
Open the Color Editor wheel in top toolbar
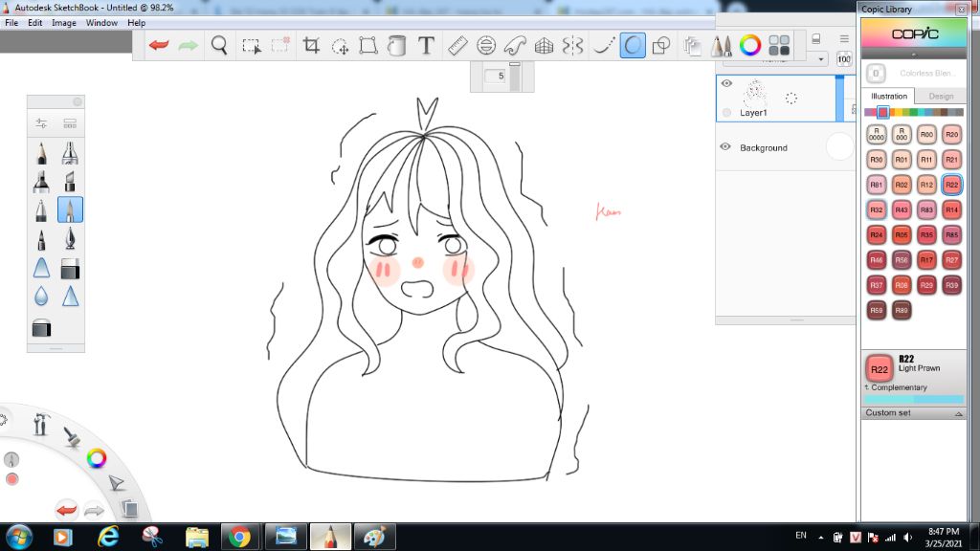tap(750, 45)
